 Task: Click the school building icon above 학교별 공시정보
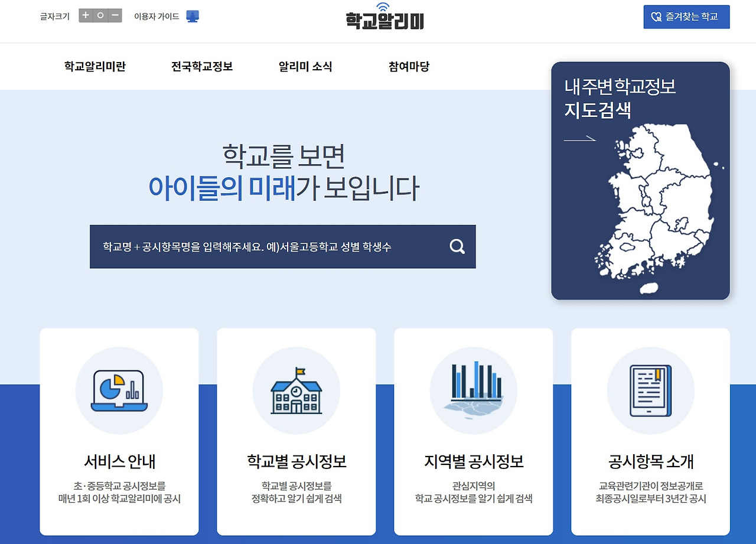(x=296, y=389)
